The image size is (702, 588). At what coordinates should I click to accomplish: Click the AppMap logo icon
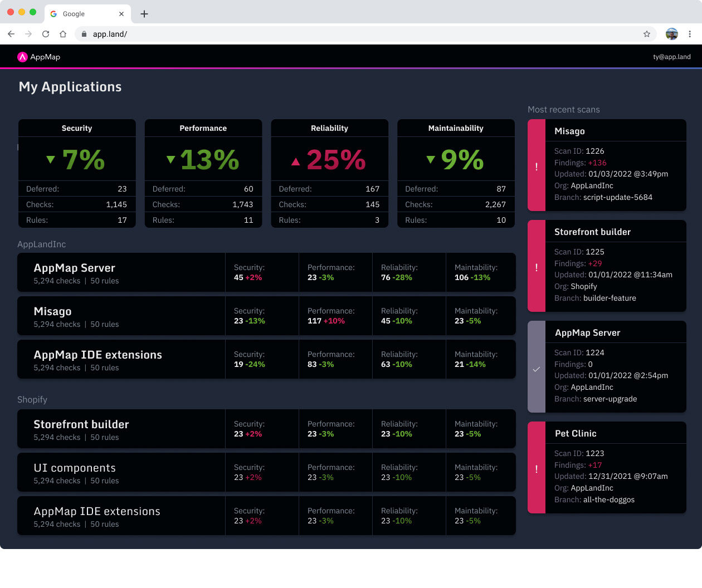[x=22, y=57]
